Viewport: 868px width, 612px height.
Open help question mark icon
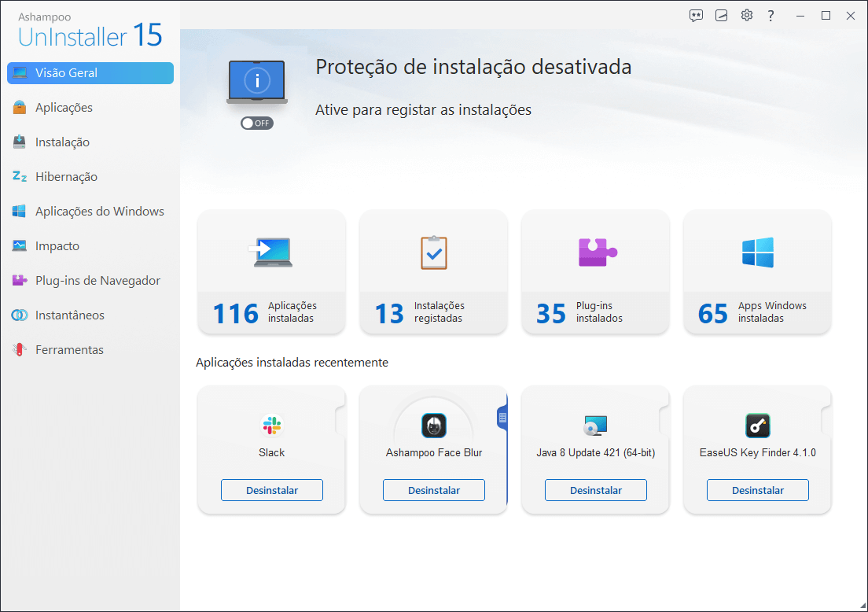(771, 16)
